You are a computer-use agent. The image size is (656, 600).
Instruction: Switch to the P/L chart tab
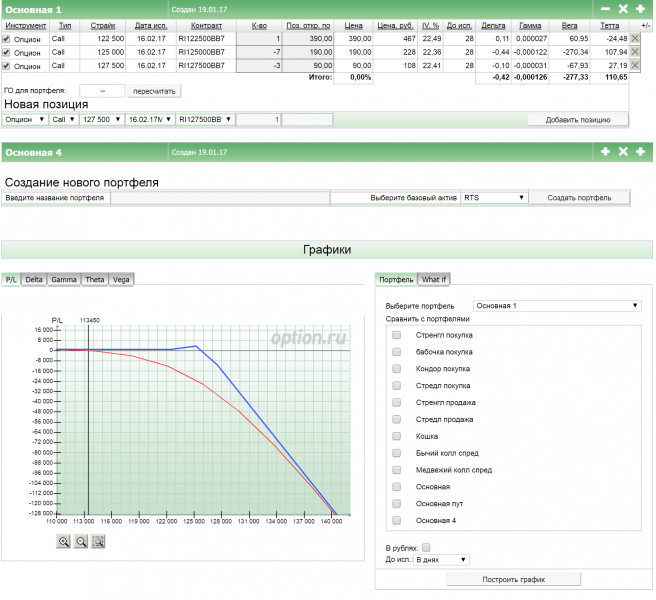coord(11,279)
